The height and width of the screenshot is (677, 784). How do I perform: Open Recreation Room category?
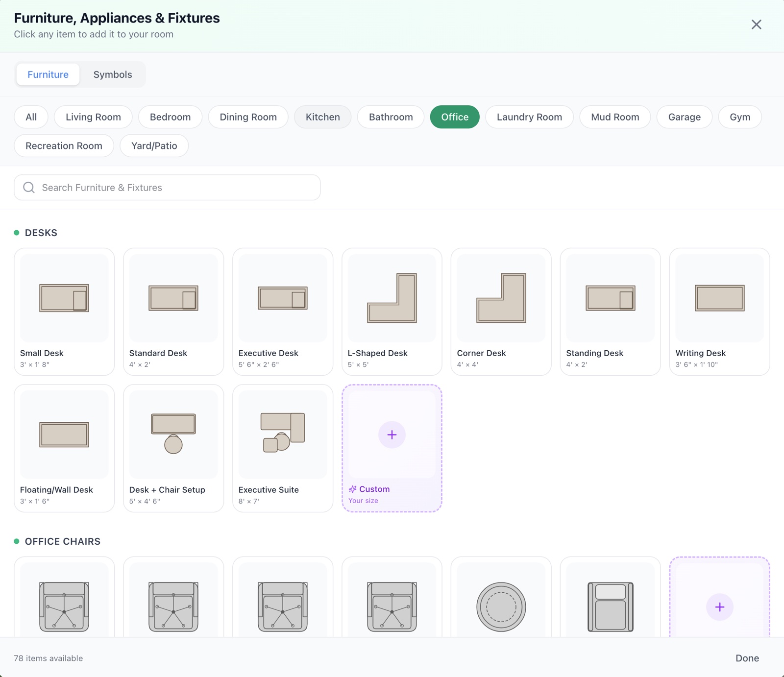[x=64, y=146]
